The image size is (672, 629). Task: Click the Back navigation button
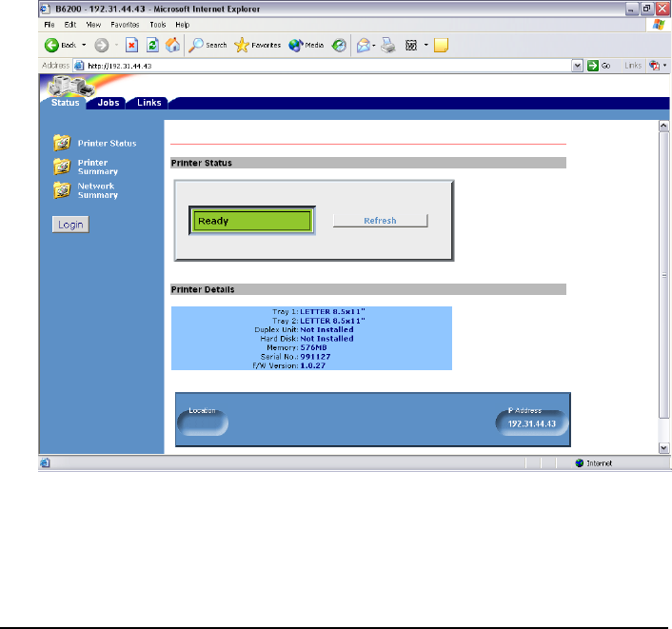click(61, 45)
